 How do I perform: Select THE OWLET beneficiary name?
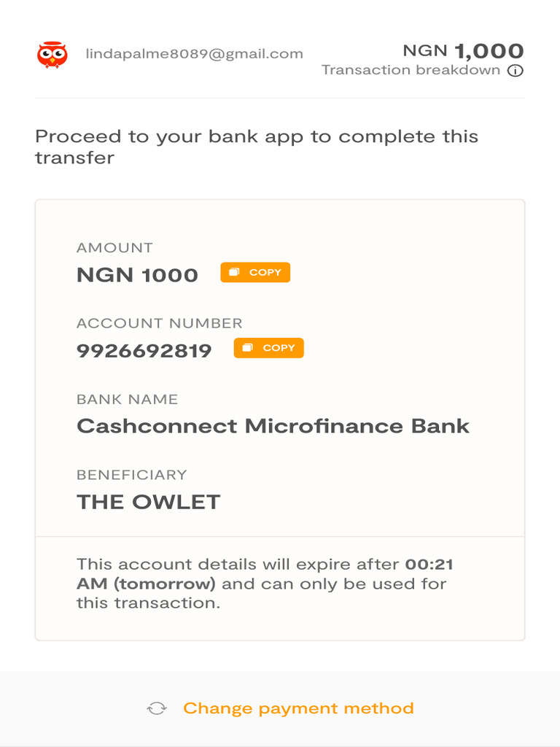coord(148,502)
